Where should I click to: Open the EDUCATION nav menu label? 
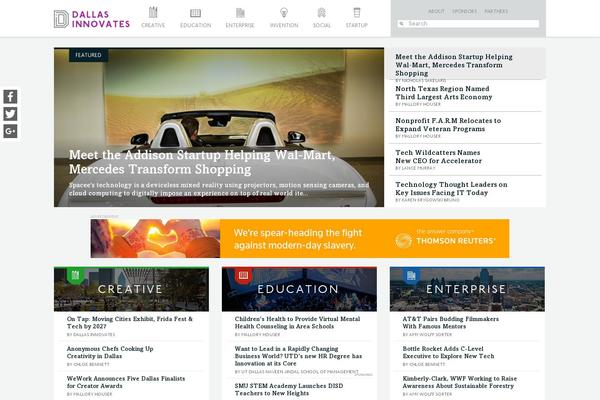click(196, 25)
